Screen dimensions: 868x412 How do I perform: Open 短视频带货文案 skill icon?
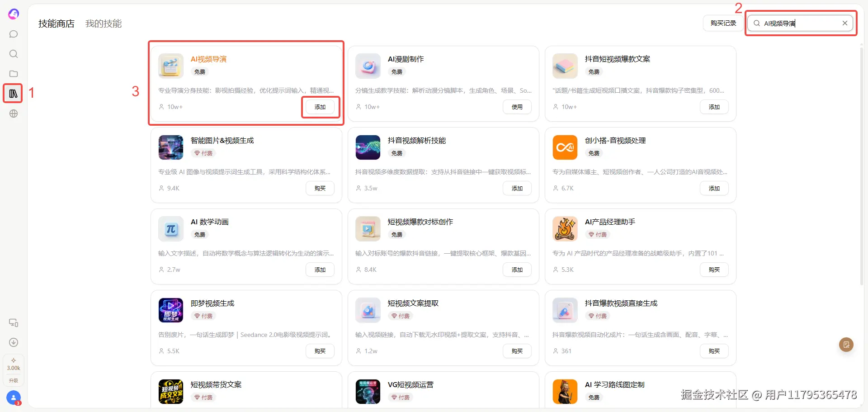tap(171, 392)
